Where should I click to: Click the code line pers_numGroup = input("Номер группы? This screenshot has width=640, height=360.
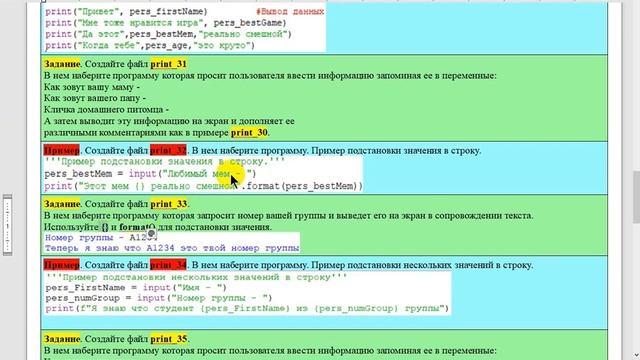159,298
